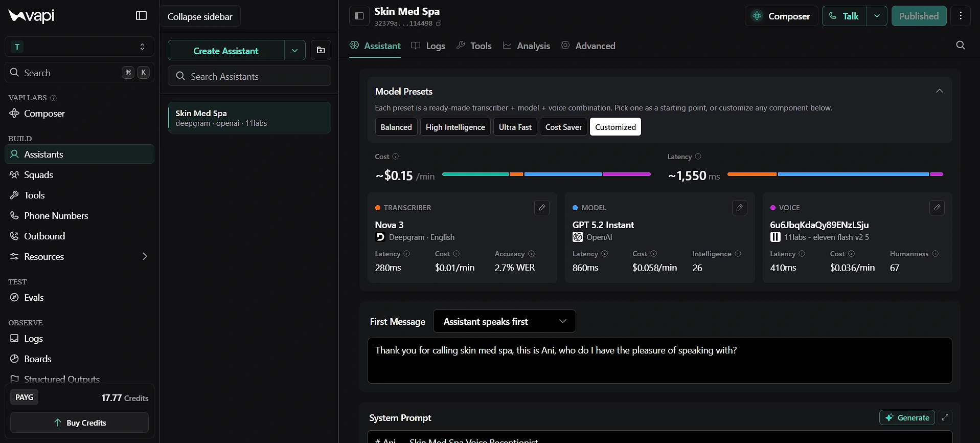Select the Ultra Fast preset

point(515,127)
